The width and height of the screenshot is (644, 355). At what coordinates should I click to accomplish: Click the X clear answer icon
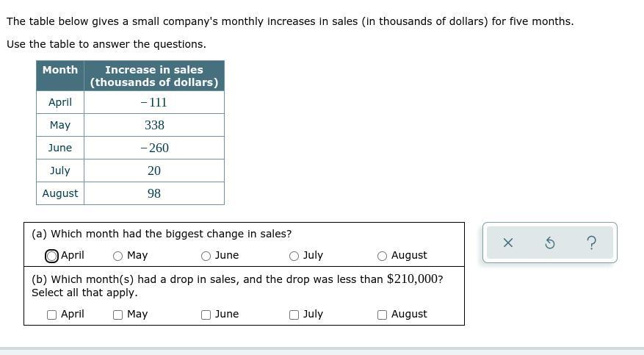(507, 243)
